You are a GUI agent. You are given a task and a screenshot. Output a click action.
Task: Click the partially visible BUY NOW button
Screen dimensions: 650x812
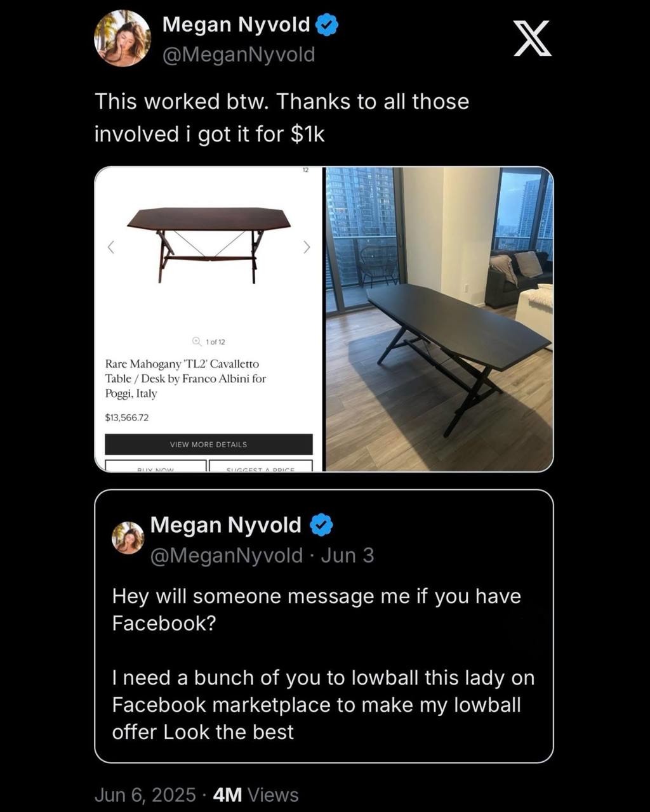click(x=156, y=466)
